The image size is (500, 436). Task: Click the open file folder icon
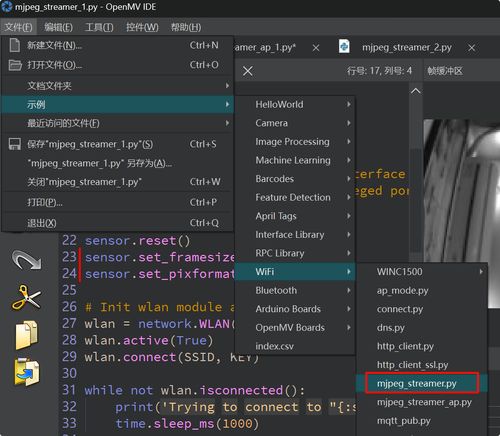point(15,65)
